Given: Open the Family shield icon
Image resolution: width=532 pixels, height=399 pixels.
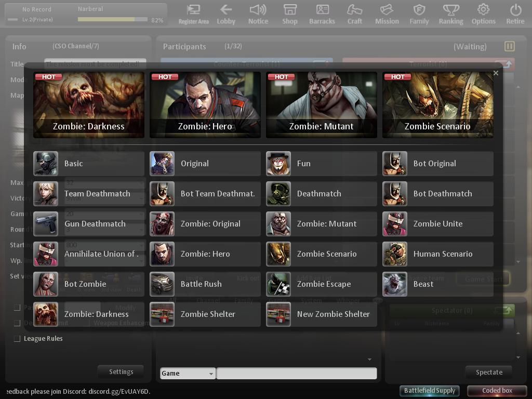Looking at the screenshot, I should point(419,14).
